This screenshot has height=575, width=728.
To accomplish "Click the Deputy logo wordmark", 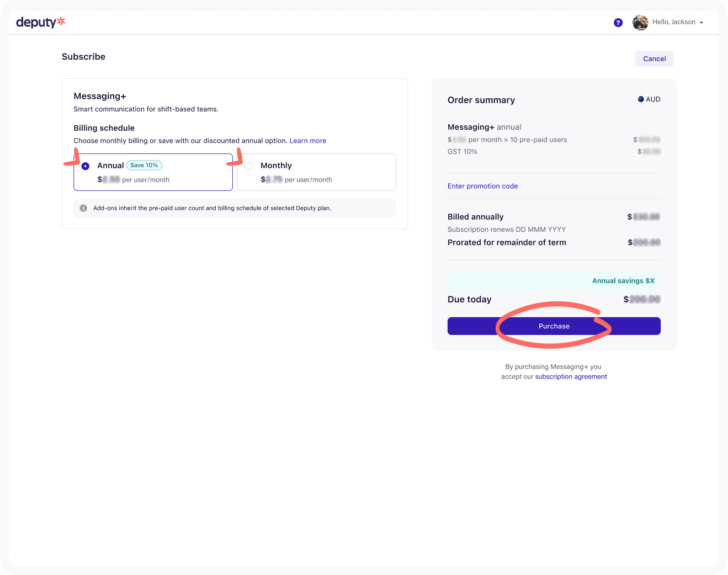I will 36,23.
